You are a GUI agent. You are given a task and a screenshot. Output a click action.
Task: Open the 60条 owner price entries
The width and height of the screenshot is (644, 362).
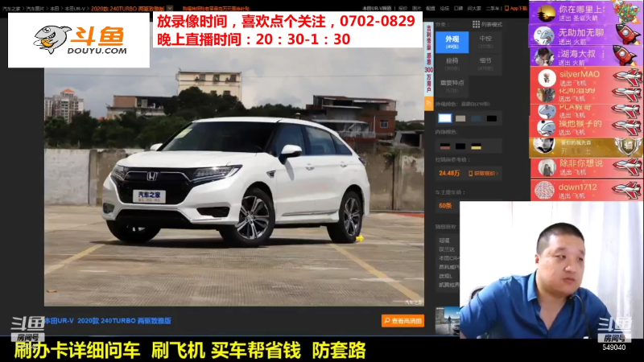(445, 206)
